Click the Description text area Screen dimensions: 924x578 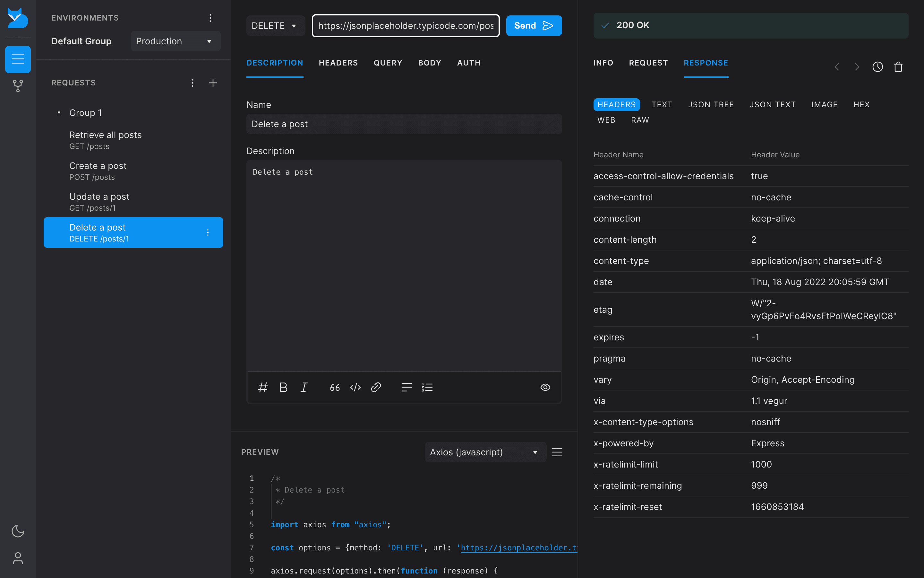(x=404, y=266)
